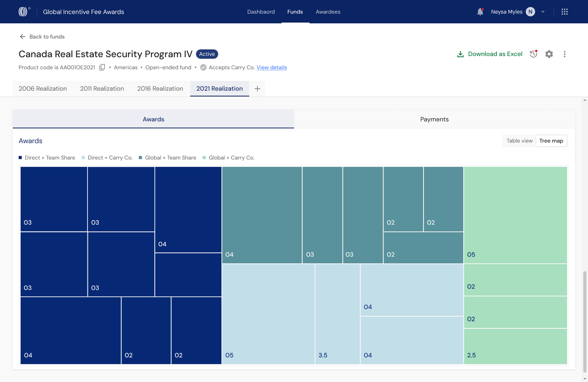Click the green 05 treemap block
This screenshot has height=382, width=588.
[x=515, y=215]
